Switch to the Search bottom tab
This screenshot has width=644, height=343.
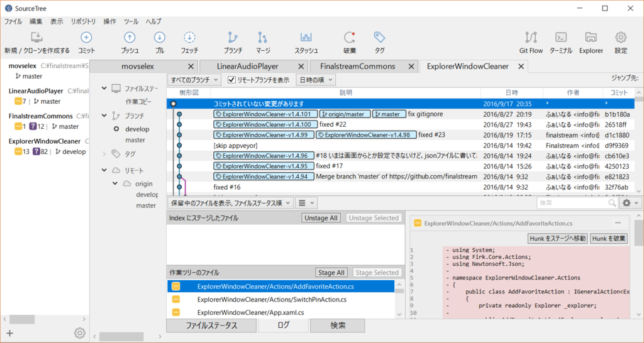pos(338,325)
